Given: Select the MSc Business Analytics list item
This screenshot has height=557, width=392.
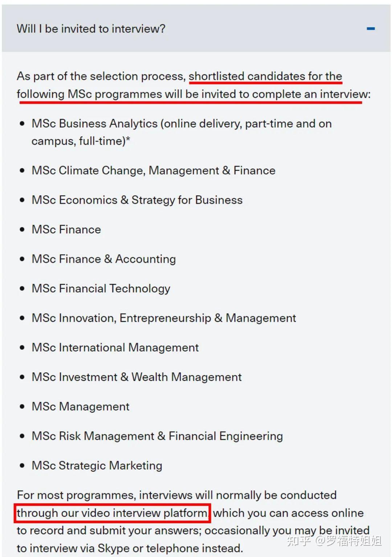Looking at the screenshot, I should (181, 124).
